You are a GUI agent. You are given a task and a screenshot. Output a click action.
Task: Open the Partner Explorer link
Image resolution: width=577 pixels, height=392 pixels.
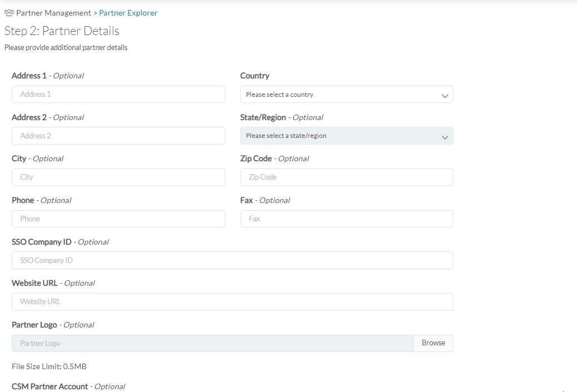(x=128, y=13)
